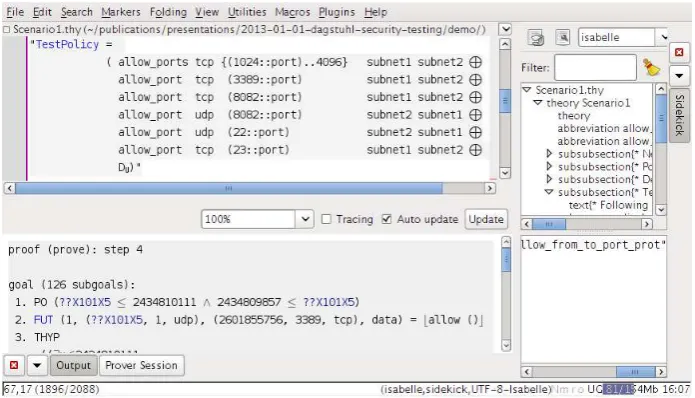Open the View menu
This screenshot has width=695, height=398.
pos(207,12)
